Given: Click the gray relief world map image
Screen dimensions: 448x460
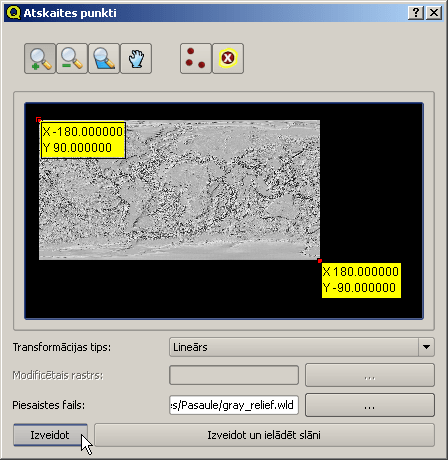Looking at the screenshot, I should [179, 190].
